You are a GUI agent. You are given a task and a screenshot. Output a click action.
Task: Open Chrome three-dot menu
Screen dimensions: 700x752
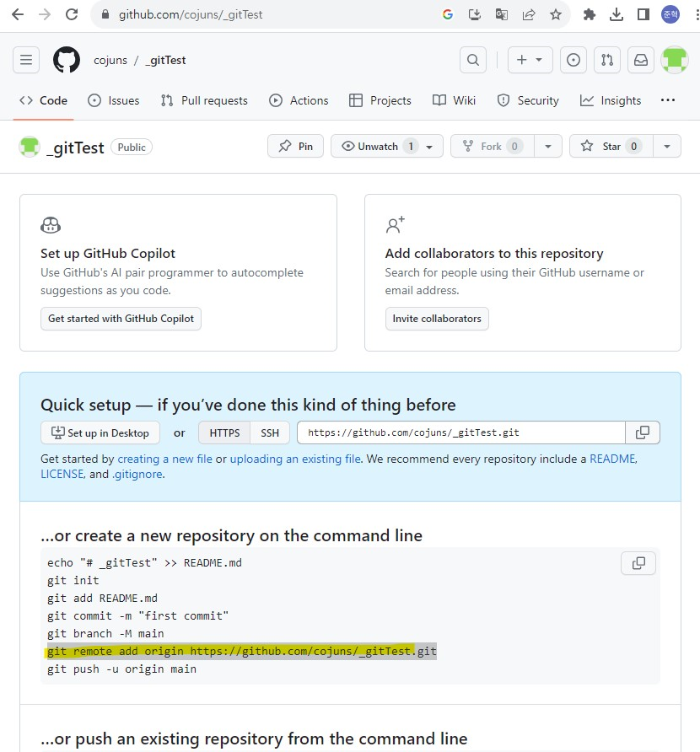pos(697,14)
